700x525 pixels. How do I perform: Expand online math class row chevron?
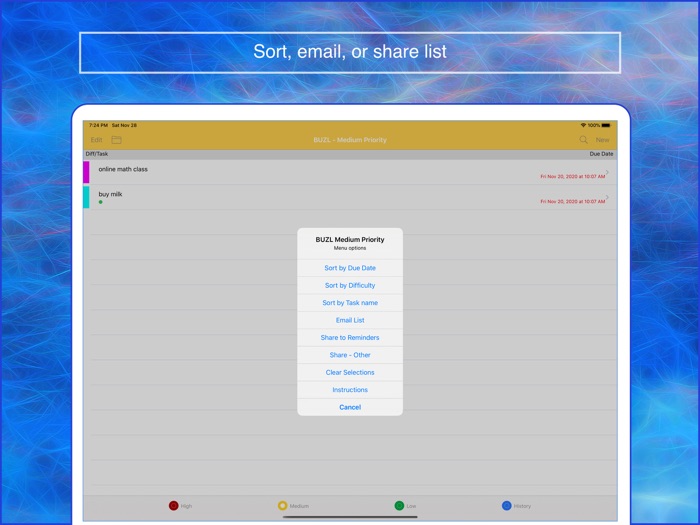coord(608,172)
